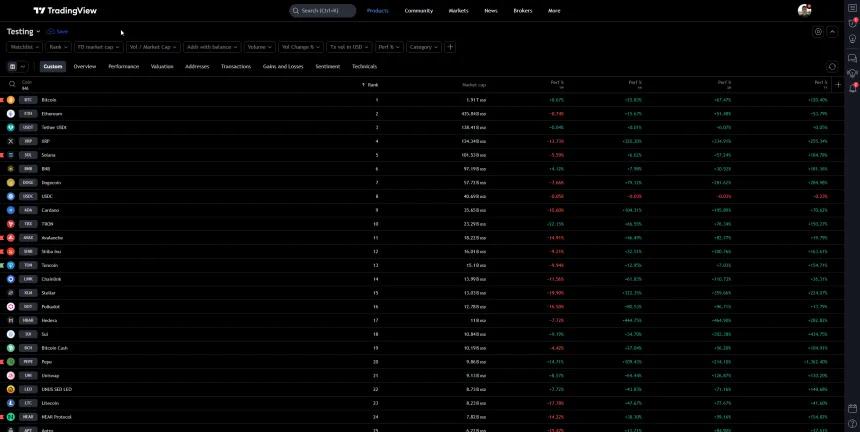
Task: Toggle the red flag on Solana row
Action: (2, 155)
